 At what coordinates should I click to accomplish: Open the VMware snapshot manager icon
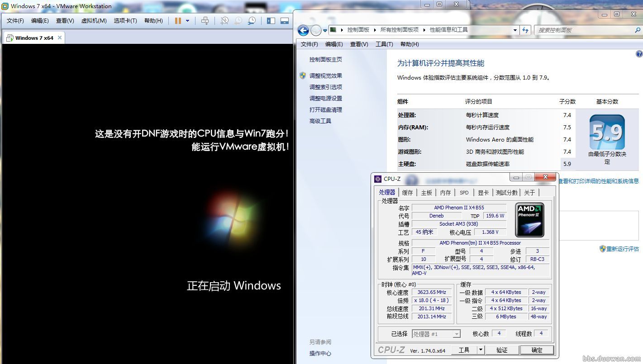click(252, 21)
